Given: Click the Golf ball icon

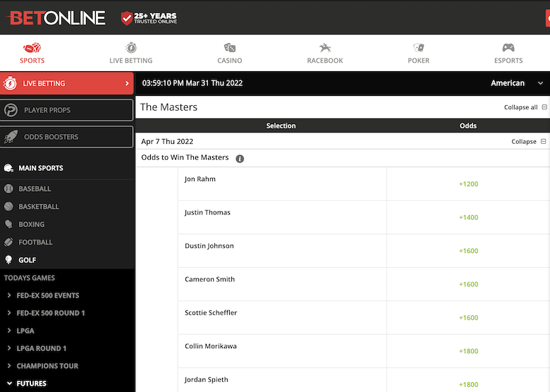Looking at the screenshot, I should pos(8,260).
